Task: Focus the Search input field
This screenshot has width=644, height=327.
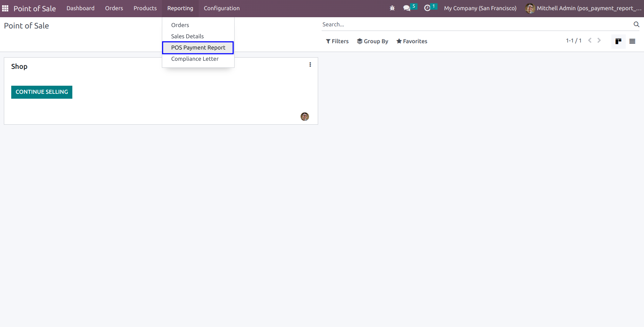Action: pyautogui.click(x=477, y=24)
